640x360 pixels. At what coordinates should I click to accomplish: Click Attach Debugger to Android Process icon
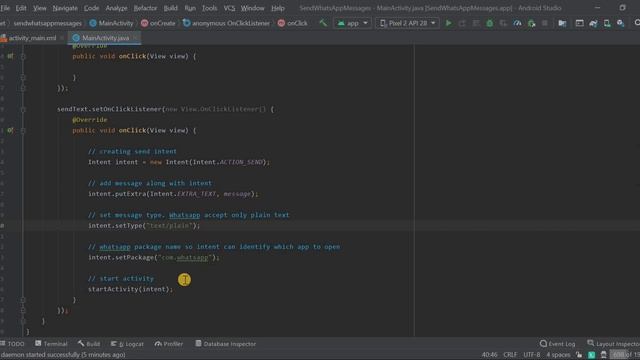point(531,23)
